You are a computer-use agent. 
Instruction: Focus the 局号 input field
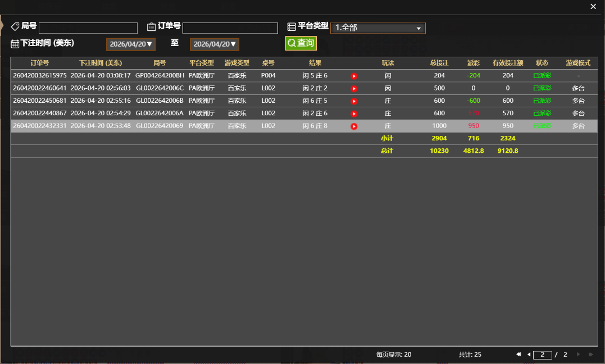(88, 28)
